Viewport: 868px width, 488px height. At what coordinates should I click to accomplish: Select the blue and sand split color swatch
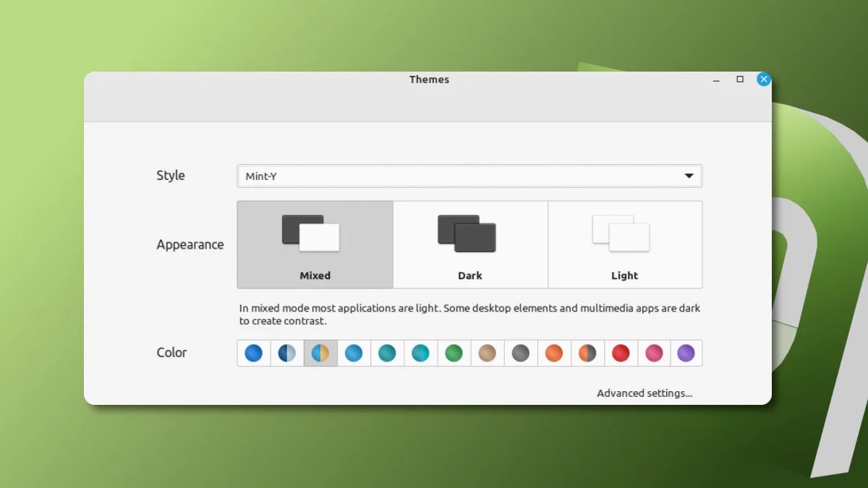tap(320, 353)
